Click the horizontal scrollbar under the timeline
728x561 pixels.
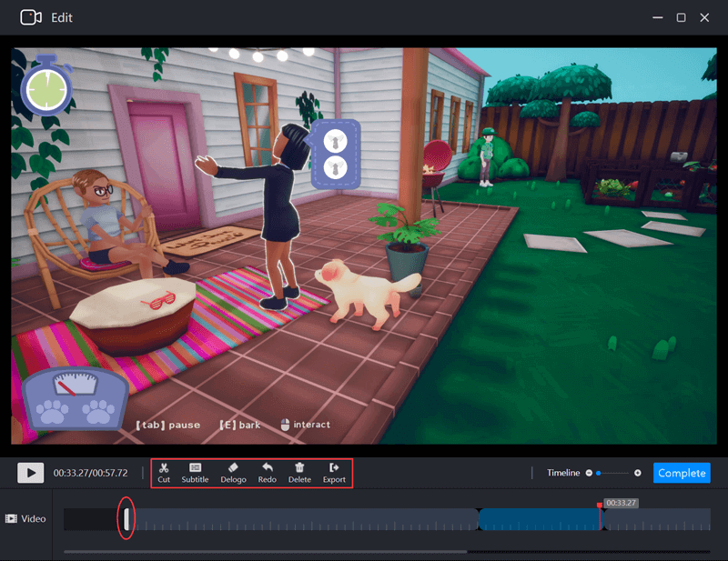(265, 552)
